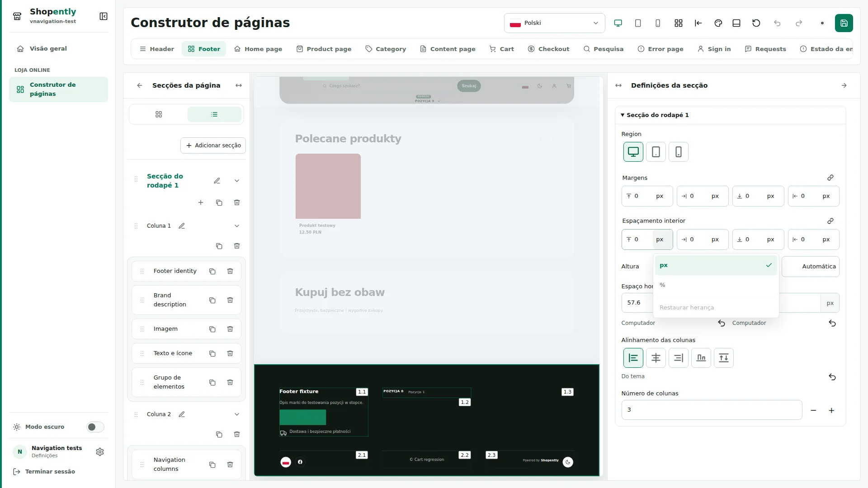Screen dimensions: 868x488
Task: Select tablet region in section settings
Action: click(656, 152)
